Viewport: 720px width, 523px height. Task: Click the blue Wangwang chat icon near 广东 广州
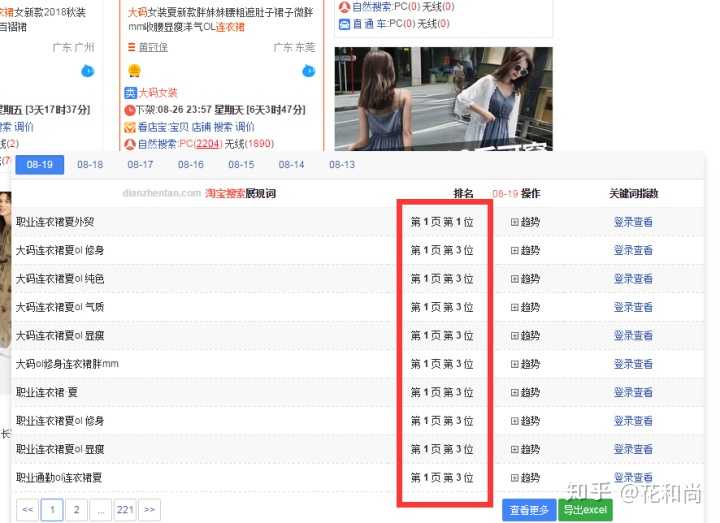click(87, 71)
